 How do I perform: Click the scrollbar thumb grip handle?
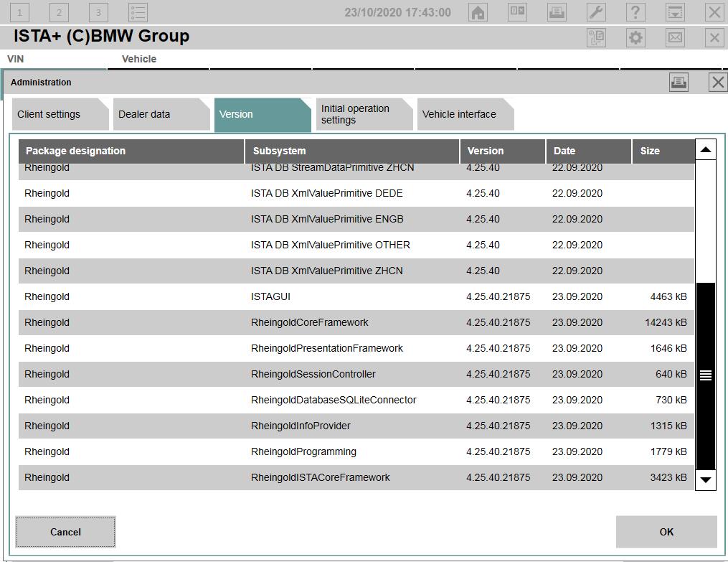click(x=706, y=375)
